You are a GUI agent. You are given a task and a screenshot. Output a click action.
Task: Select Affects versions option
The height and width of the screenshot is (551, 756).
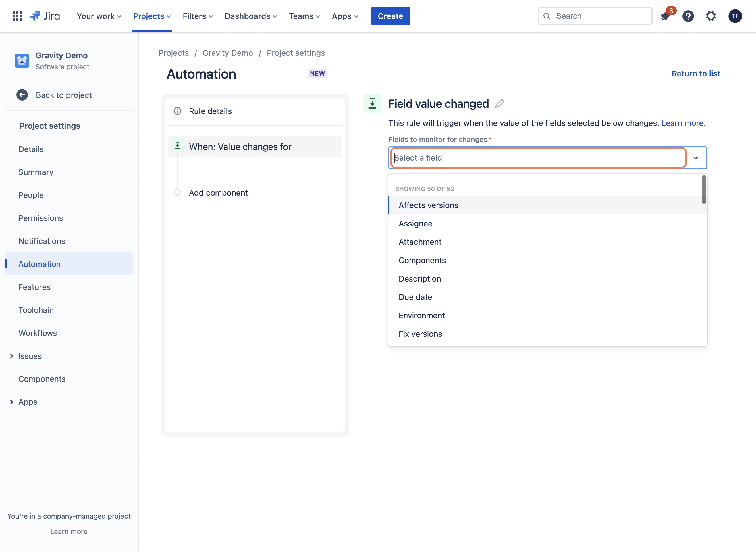click(547, 205)
